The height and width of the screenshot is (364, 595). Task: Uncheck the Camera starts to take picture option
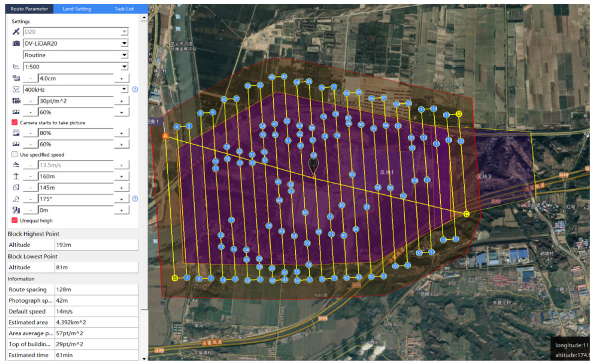(x=14, y=123)
